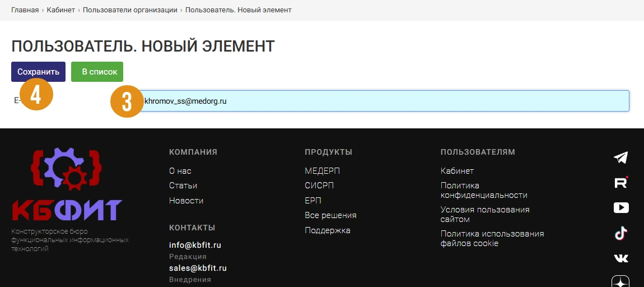Open the СИСРП product link
The image size is (644, 287).
point(319,186)
